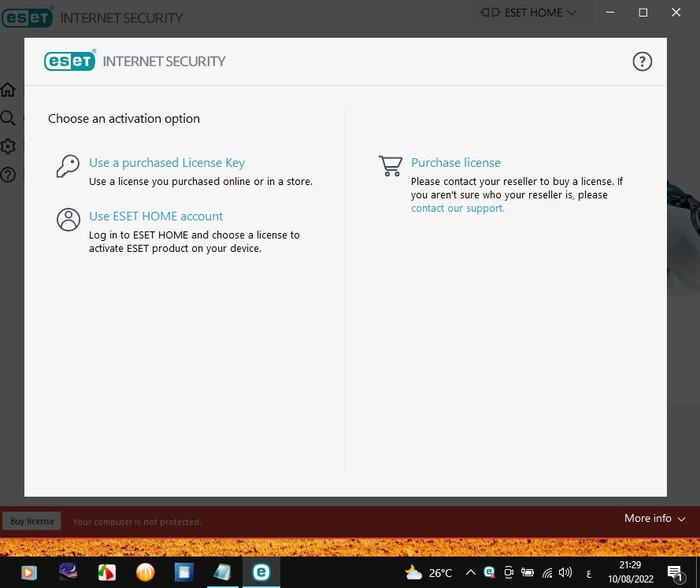Image resolution: width=700 pixels, height=588 pixels.
Task: Click the shopping cart purchase icon
Action: point(391,165)
